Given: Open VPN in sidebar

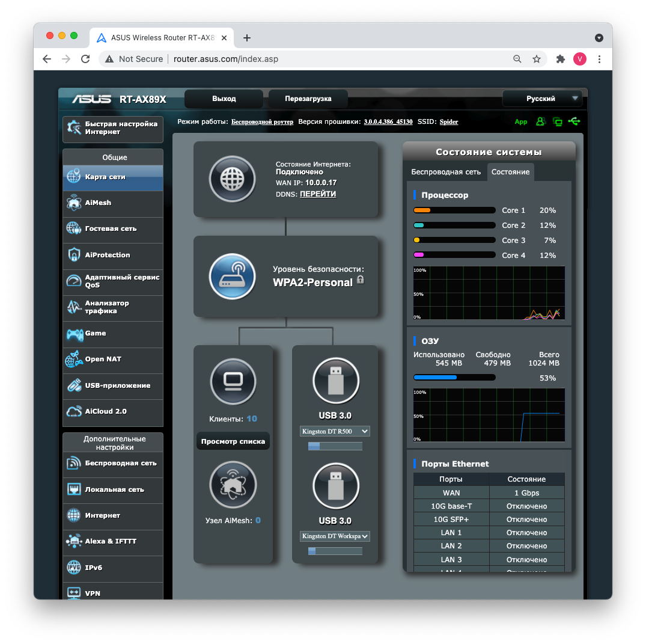Looking at the screenshot, I should (x=113, y=592).
